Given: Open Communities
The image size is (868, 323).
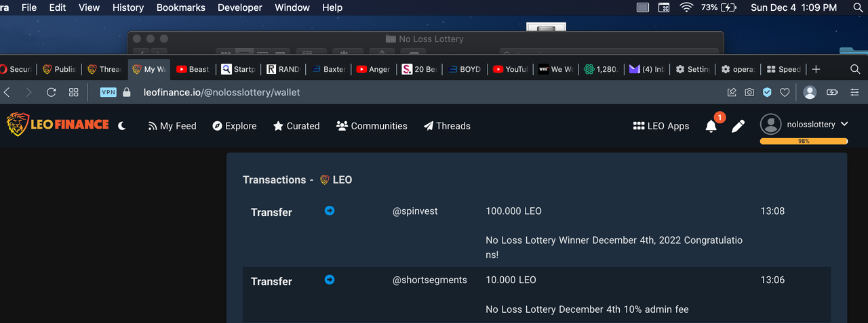Looking at the screenshot, I should point(372,126).
